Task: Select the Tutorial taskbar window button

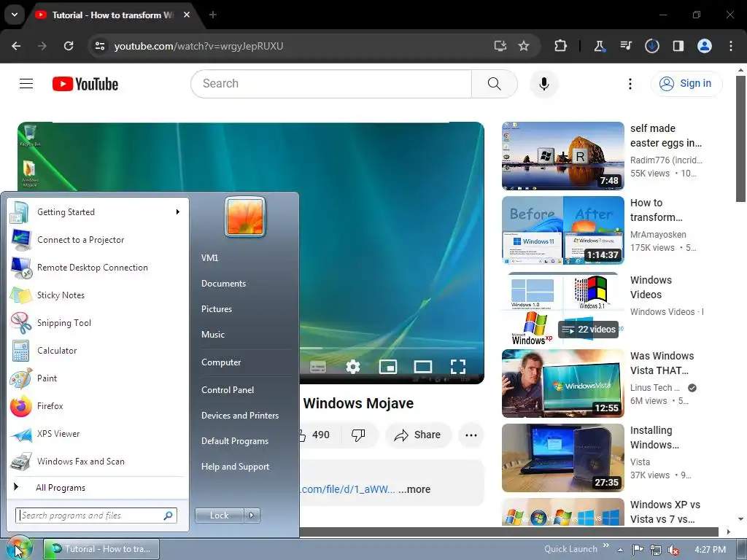Action: pyautogui.click(x=101, y=549)
